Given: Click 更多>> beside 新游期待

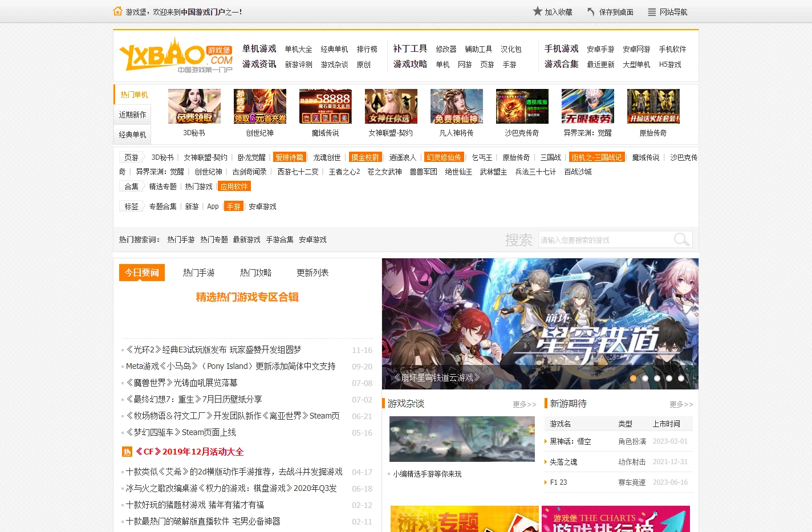Looking at the screenshot, I should (x=681, y=404).
